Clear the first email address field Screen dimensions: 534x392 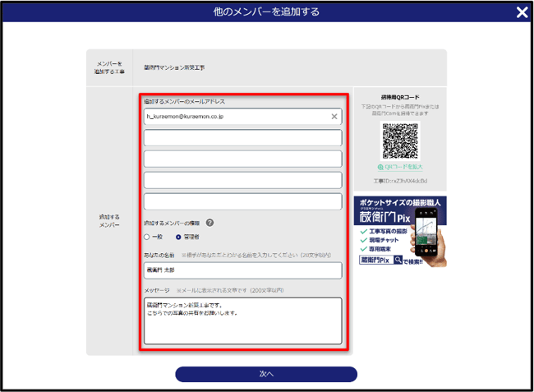tap(334, 117)
